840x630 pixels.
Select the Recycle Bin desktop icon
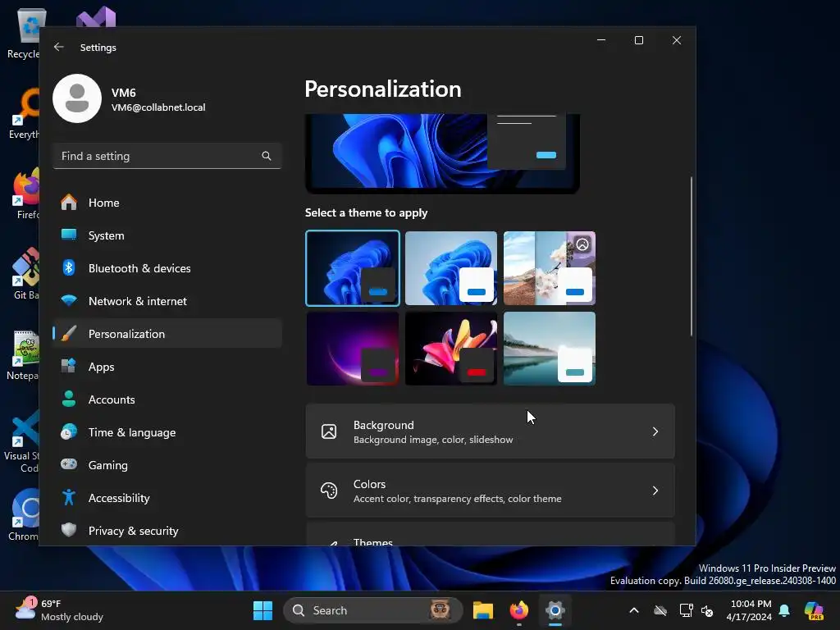24,33
